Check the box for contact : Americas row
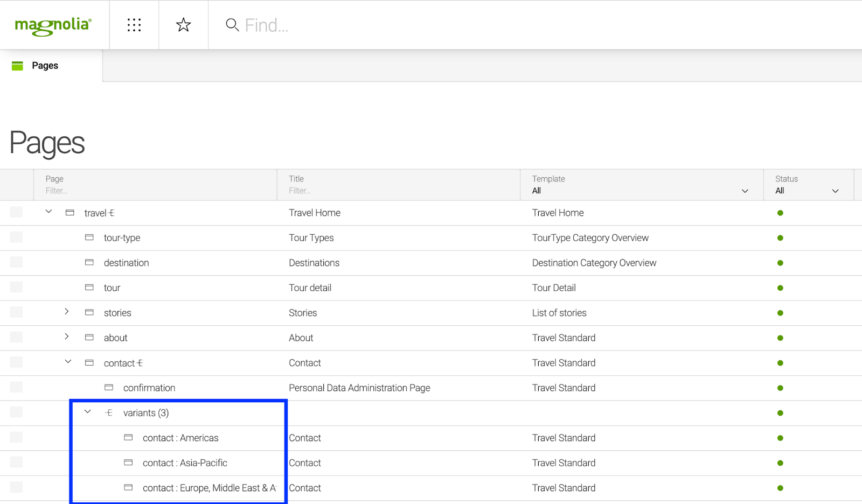The height and width of the screenshot is (504, 862). 17,437
